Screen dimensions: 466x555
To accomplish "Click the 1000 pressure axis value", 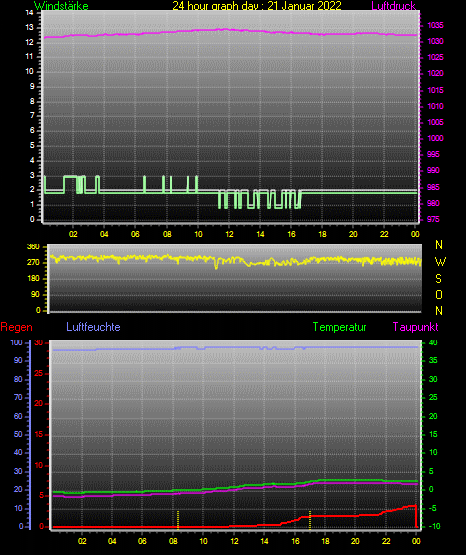I will tap(436, 138).
